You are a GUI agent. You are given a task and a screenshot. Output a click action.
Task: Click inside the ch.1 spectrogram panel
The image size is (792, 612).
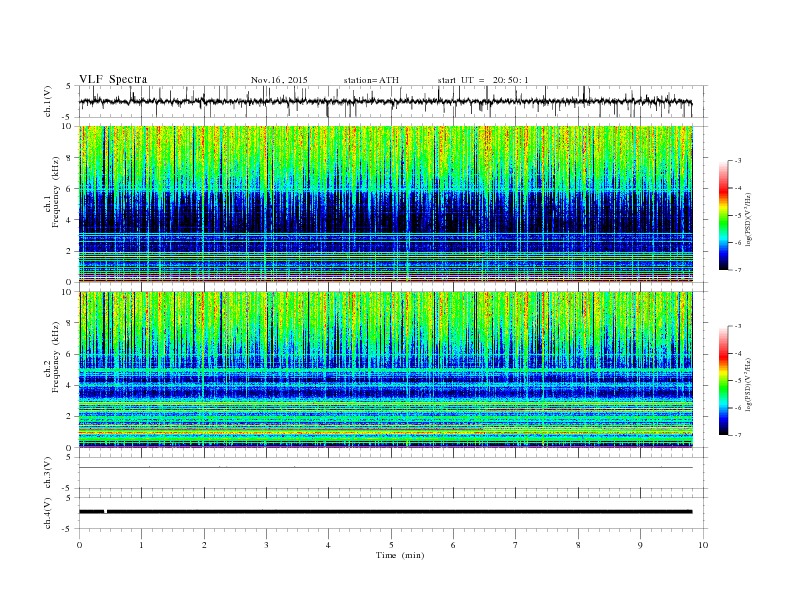(x=385, y=204)
